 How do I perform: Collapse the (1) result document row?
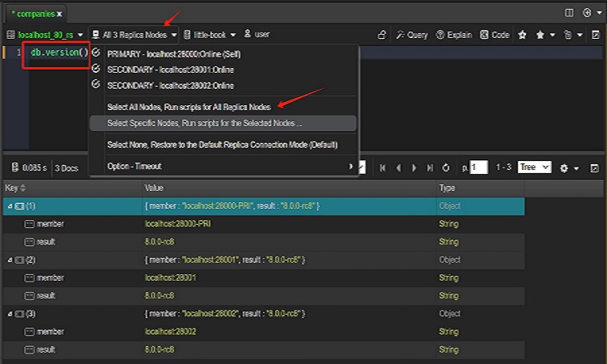10,206
